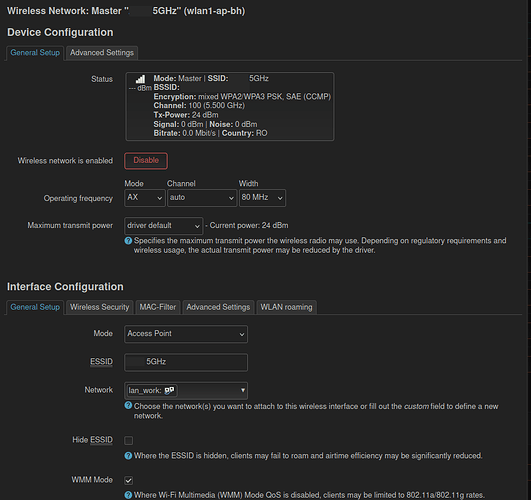This screenshot has width=531, height=500.
Task: Click help icon under Hide ESSID checkbox
Action: (x=128, y=456)
